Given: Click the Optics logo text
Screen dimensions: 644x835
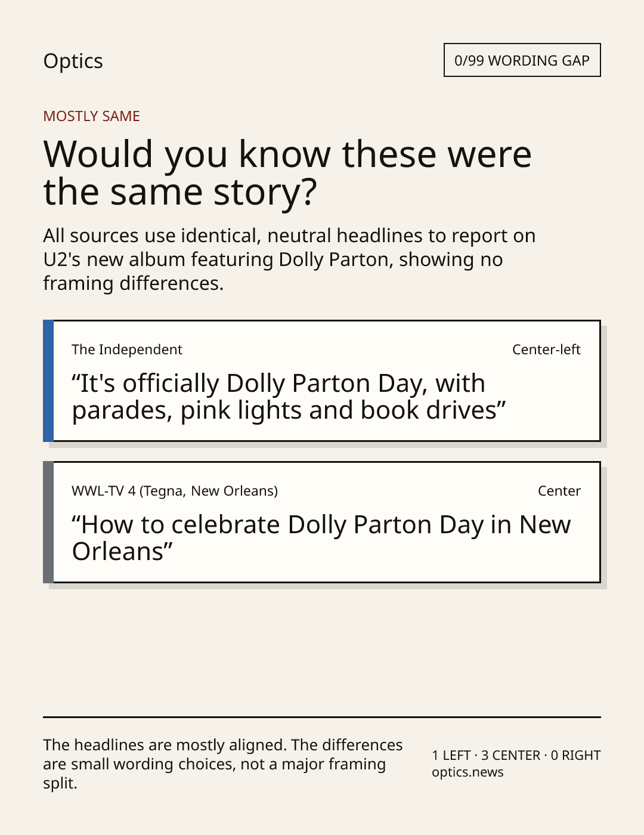Looking at the screenshot, I should click(x=73, y=61).
